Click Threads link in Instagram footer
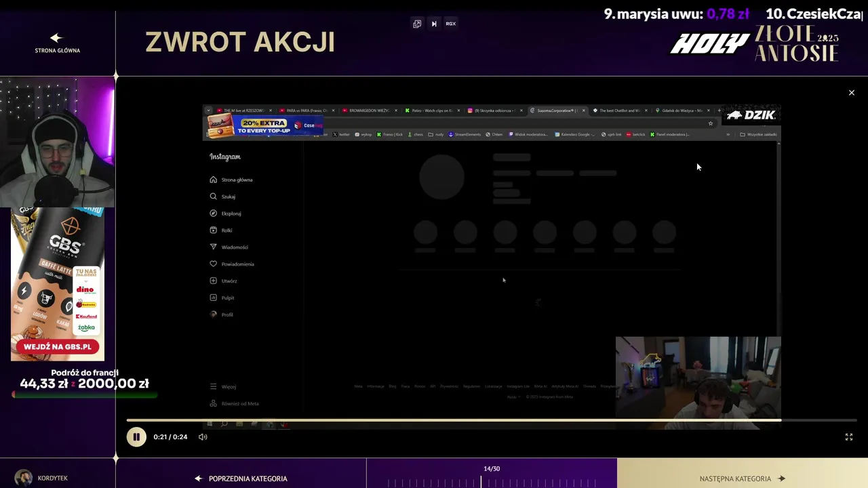Screen dimensions: 868x488 (x=589, y=386)
